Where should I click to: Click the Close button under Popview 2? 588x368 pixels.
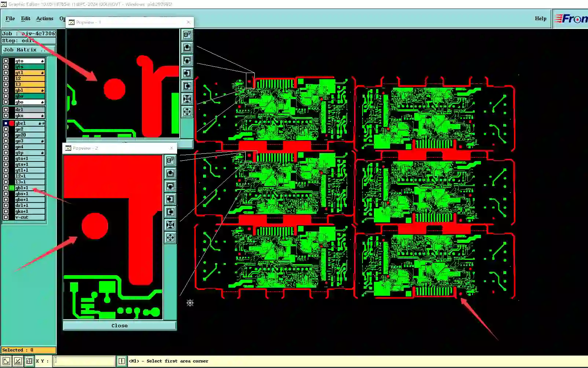click(120, 325)
